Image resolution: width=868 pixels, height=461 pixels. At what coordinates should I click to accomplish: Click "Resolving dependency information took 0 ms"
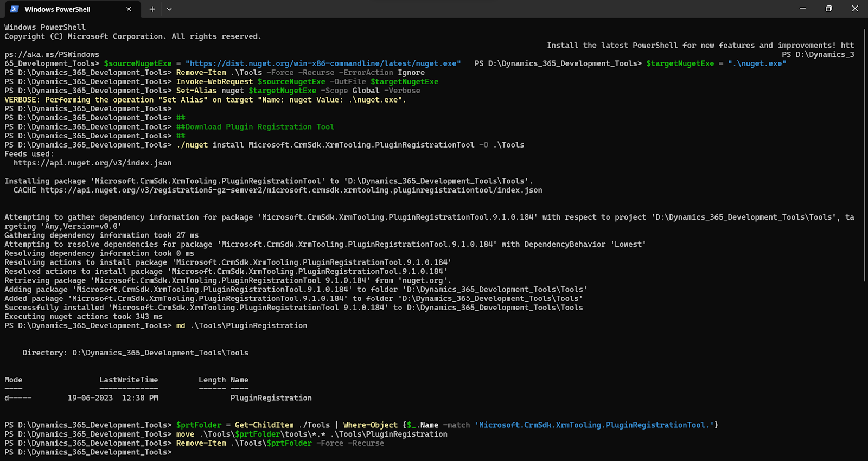[x=99, y=253]
